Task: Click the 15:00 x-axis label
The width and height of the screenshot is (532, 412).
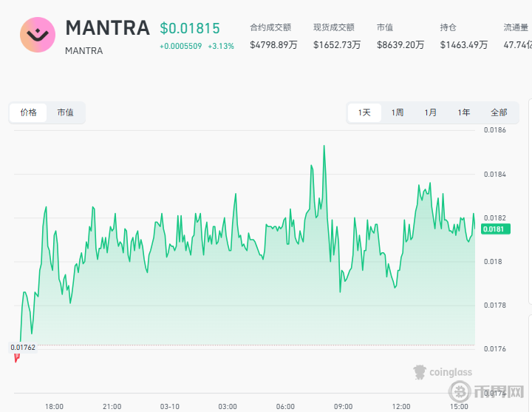Action: pos(459,407)
